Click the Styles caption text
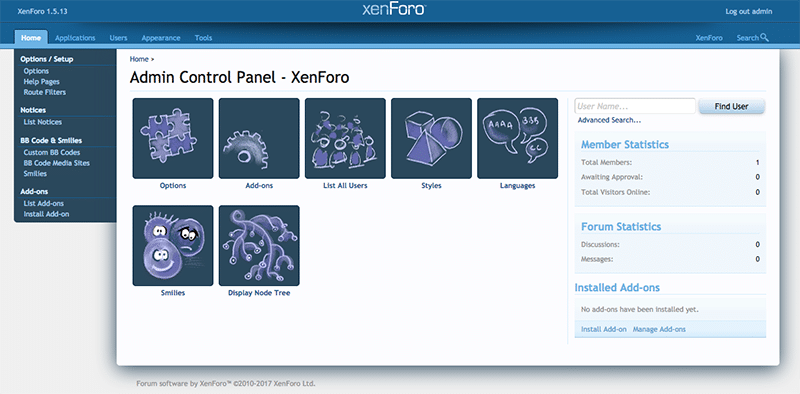800x394 pixels. (432, 186)
